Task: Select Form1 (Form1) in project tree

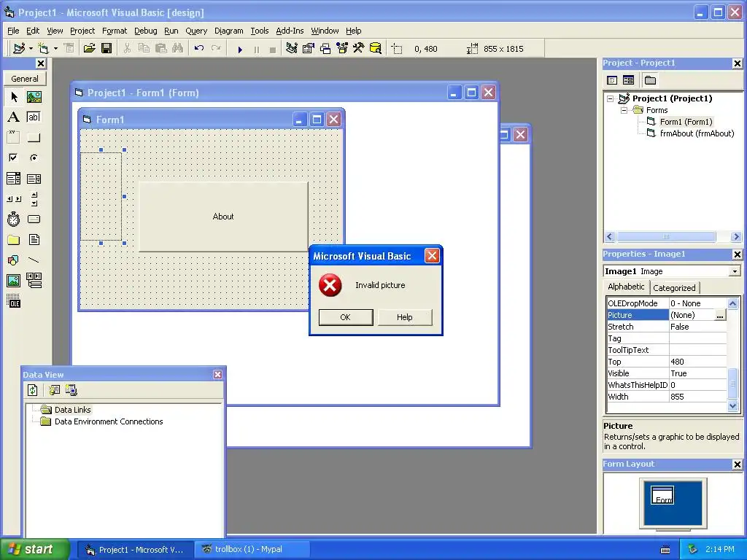Action: pos(686,122)
